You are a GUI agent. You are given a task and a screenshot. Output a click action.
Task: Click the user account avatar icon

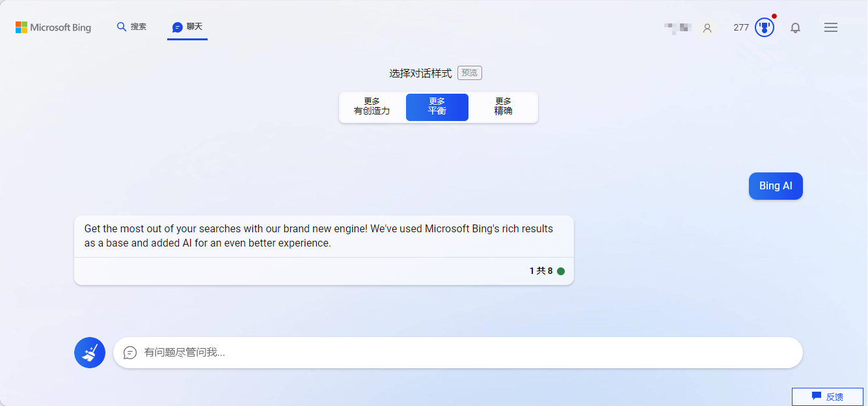coord(707,28)
